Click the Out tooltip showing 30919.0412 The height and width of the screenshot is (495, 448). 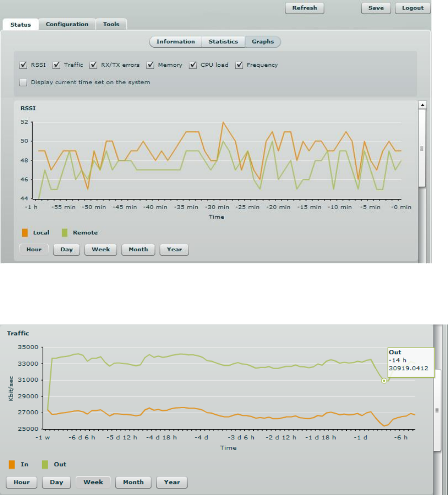pos(411,363)
